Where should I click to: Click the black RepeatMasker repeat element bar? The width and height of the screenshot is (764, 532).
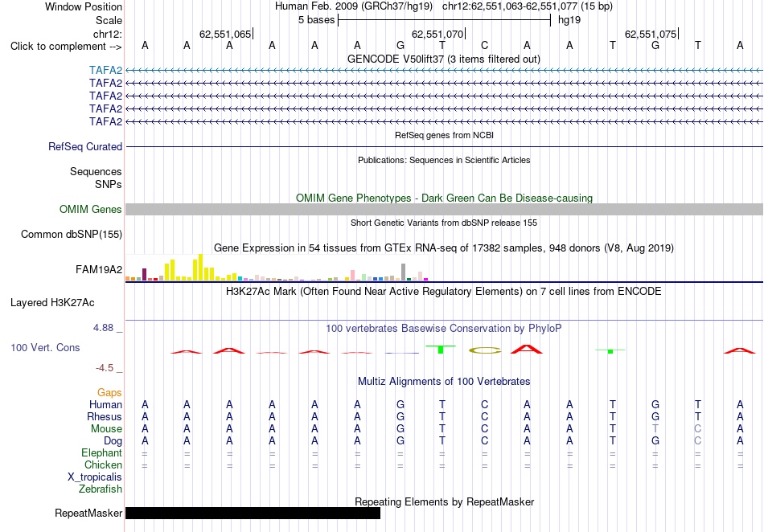253,513
